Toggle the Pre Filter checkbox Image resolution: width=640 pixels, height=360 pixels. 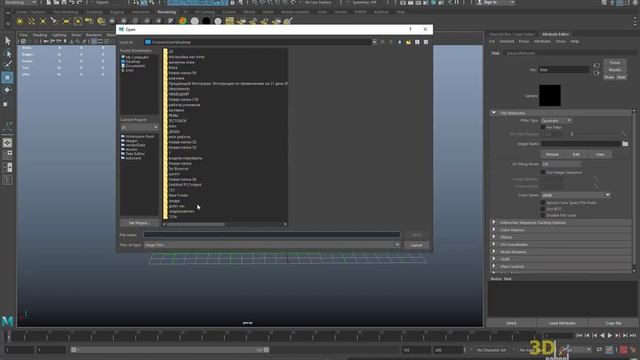(543, 127)
